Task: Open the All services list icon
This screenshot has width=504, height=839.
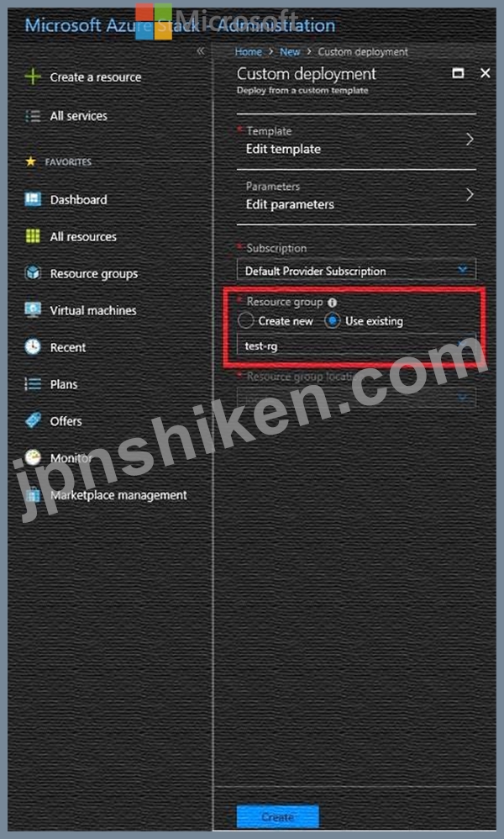Action: coord(33,115)
